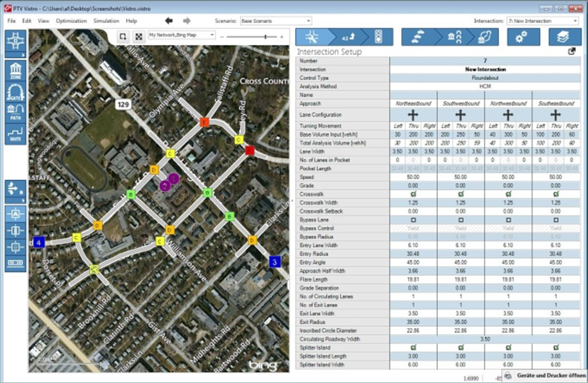Select blue zone marker 3 on map
The image size is (588, 383).
click(x=275, y=262)
